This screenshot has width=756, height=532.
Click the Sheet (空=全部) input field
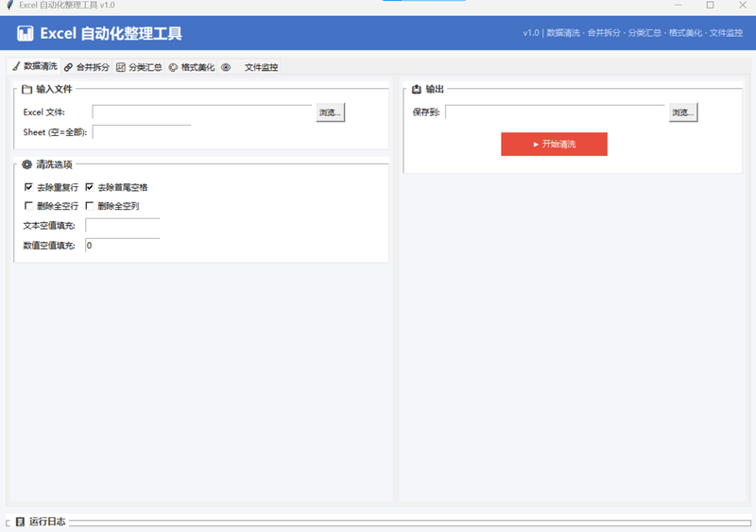click(142, 132)
